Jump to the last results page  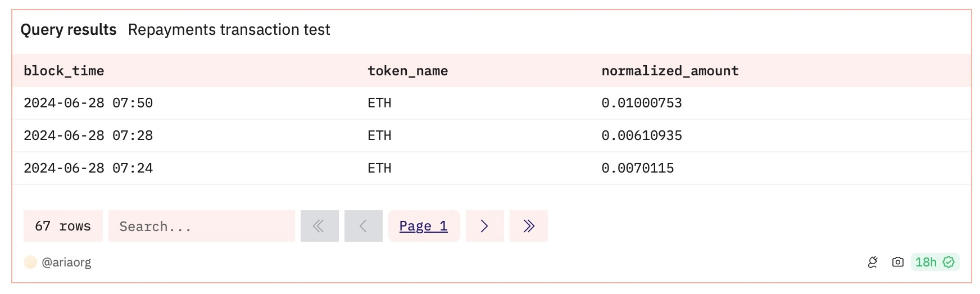click(x=528, y=226)
